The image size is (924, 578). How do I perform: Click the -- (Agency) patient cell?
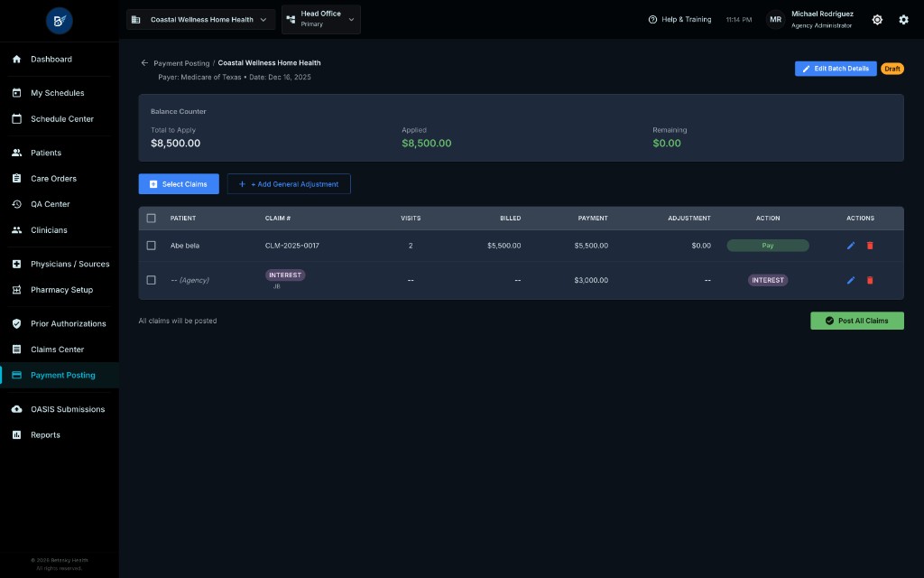pos(189,280)
